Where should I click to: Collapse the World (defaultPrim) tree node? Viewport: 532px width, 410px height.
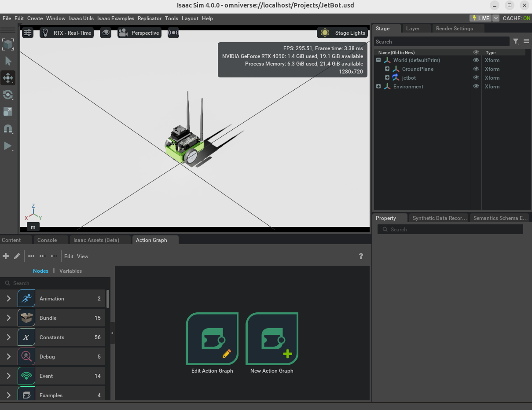378,60
